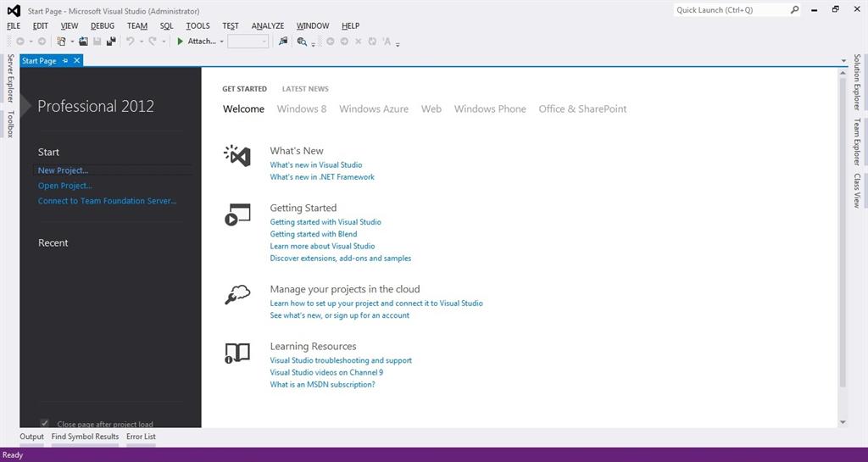Open the DEBUG menu
868x462 pixels.
tap(103, 26)
